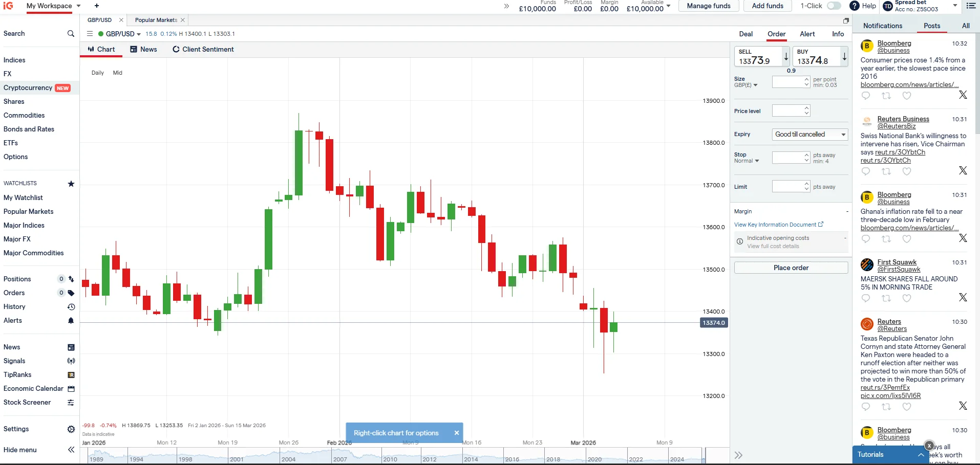Open Help with the question mark icon
Viewport: 980px width, 465px height.
click(x=854, y=6)
